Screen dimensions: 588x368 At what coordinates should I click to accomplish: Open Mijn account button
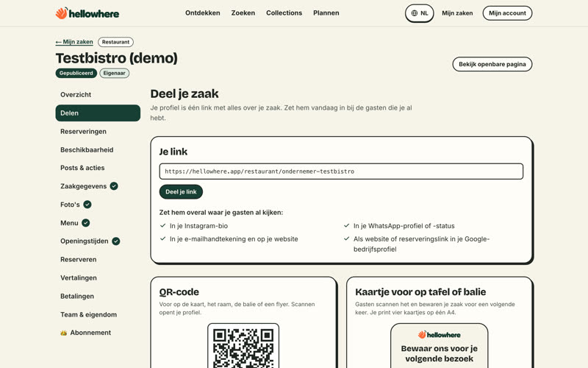(507, 13)
